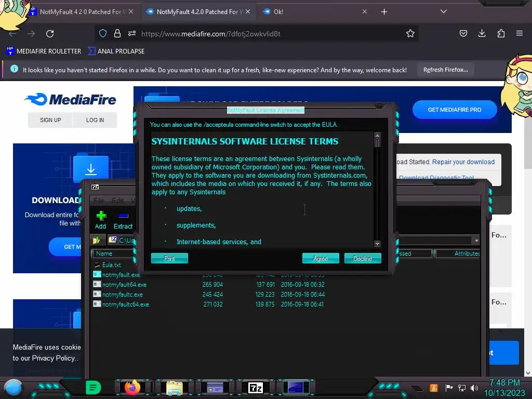Click the Windows Start orb
The height and width of the screenshot is (399, 532).
[x=14, y=388]
